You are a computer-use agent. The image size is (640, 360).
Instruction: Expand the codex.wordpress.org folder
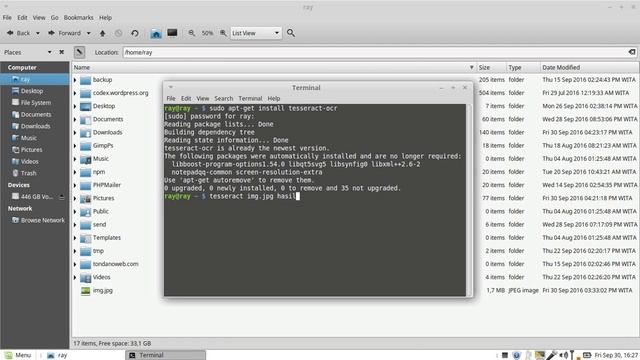pos(75,93)
